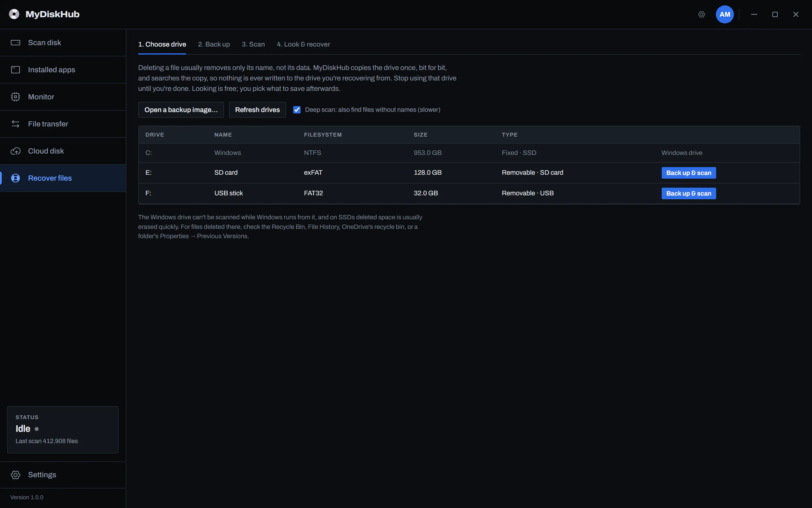
Task: Open the title bar settings gear icon
Action: pyautogui.click(x=701, y=14)
